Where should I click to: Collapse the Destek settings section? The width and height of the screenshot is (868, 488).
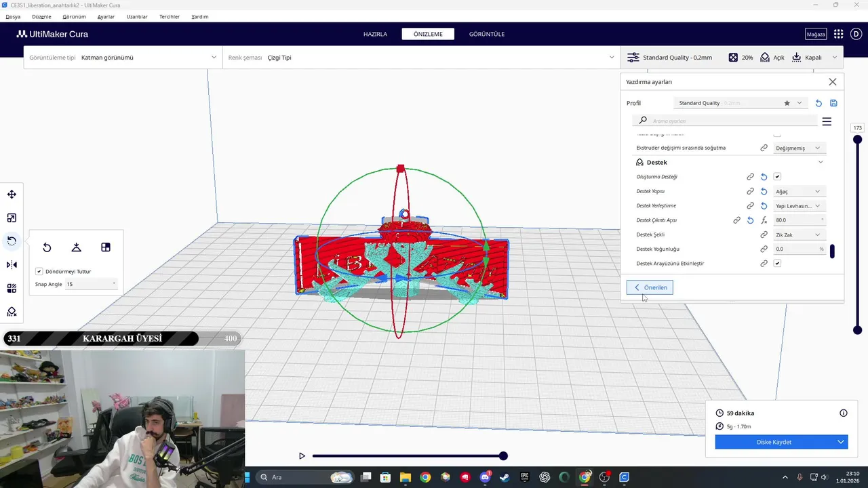point(821,163)
